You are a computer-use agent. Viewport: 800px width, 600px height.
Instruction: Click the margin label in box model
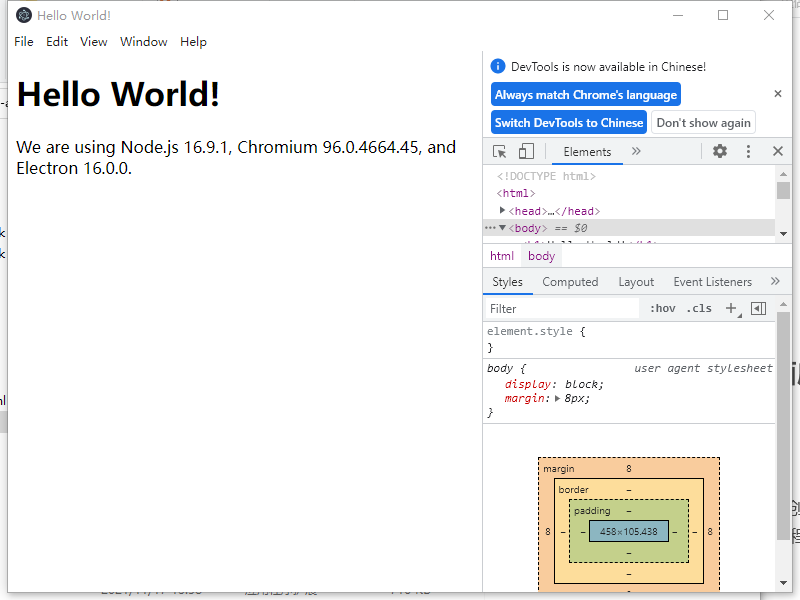(559, 468)
